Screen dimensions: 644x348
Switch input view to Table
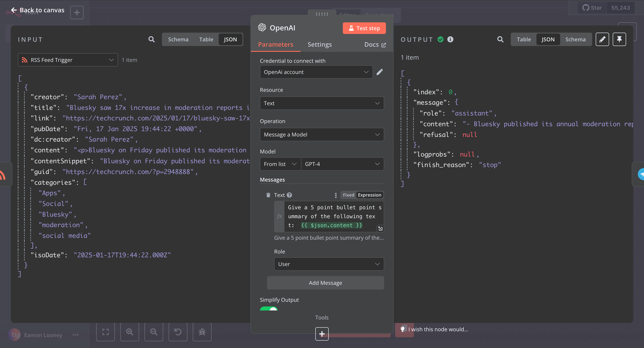206,39
